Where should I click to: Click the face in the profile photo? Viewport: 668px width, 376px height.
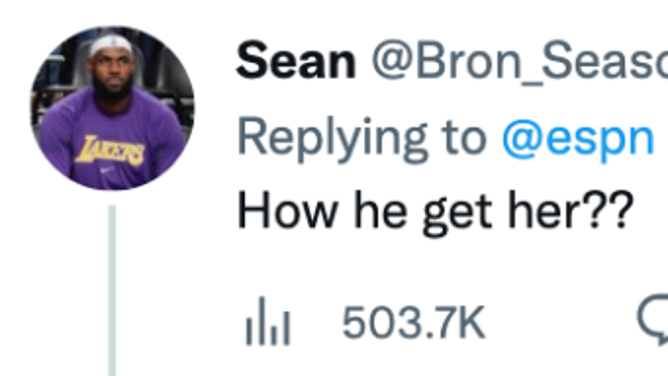tap(112, 70)
